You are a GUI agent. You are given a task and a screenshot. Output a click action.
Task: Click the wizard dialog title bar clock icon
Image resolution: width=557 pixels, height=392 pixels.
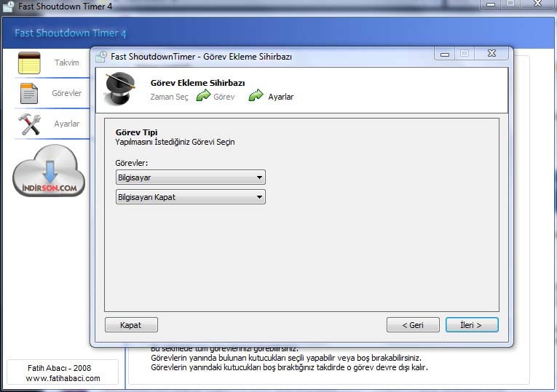pyautogui.click(x=101, y=57)
